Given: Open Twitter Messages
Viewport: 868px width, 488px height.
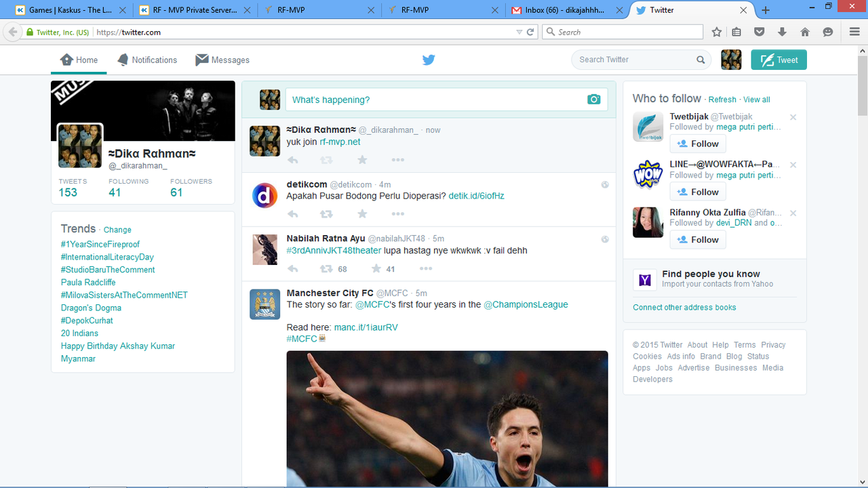Looking at the screenshot, I should click(222, 60).
